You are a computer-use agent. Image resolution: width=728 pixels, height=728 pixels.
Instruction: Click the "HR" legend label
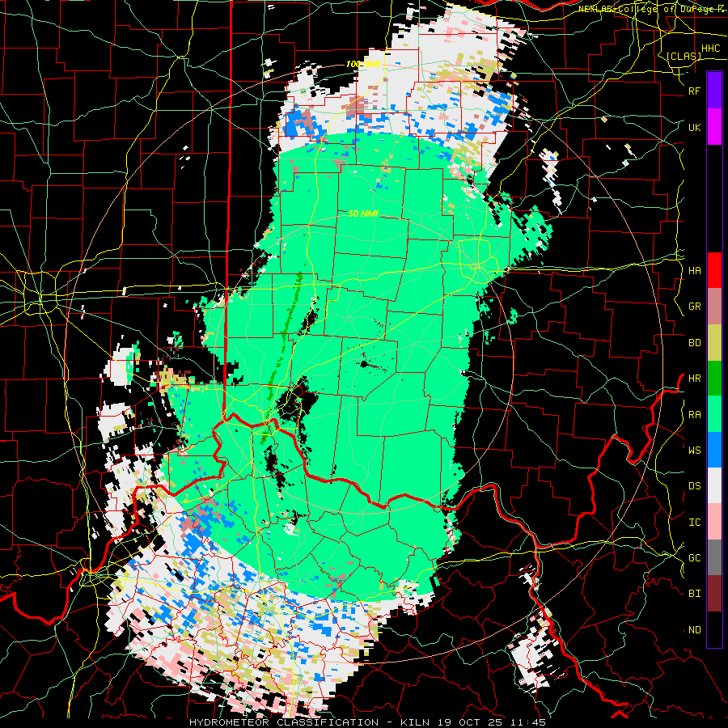[x=695, y=379]
